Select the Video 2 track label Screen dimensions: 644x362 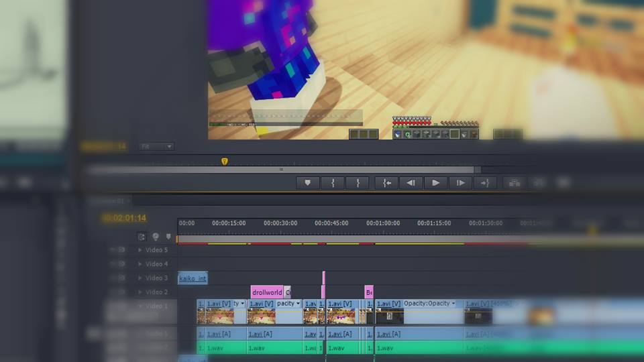point(156,292)
